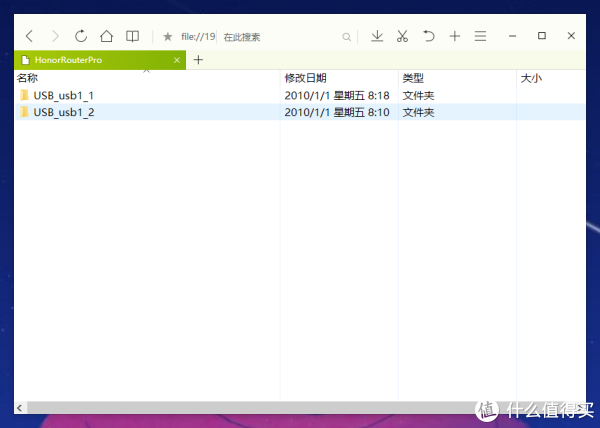Screen dimensions: 600x428
Task: Bookmark page with the star icon
Action: pos(168,37)
